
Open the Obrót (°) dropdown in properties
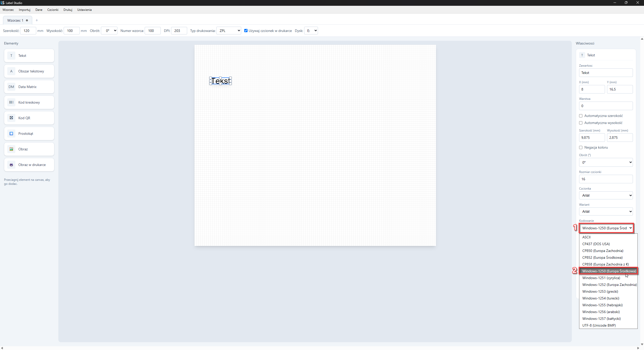[606, 162]
